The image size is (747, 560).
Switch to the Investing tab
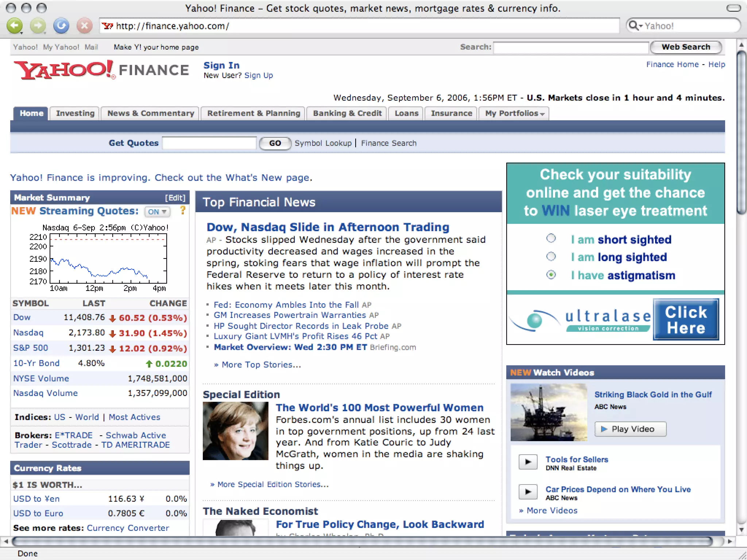[x=75, y=113]
